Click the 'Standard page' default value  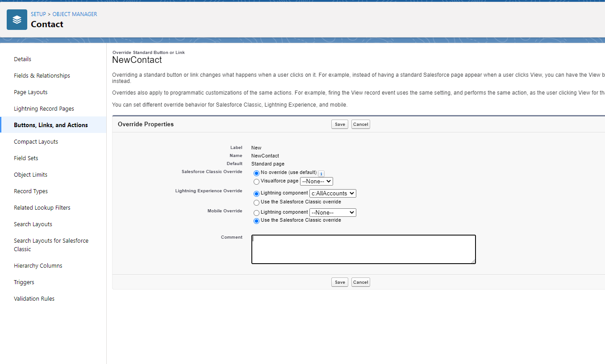click(x=268, y=164)
